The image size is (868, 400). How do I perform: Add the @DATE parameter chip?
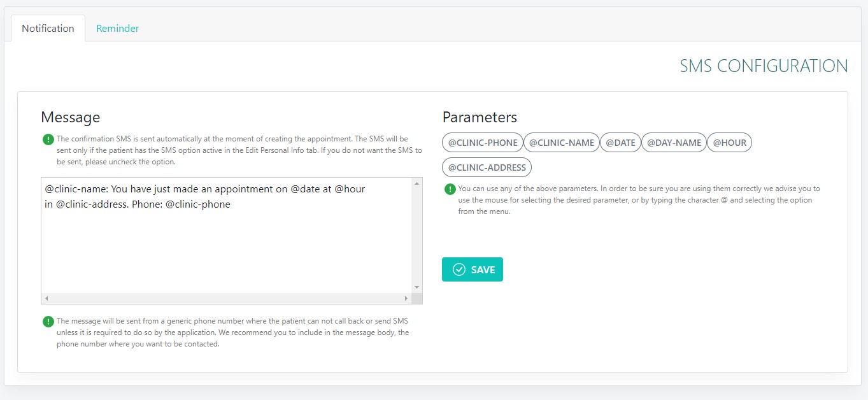coord(620,143)
